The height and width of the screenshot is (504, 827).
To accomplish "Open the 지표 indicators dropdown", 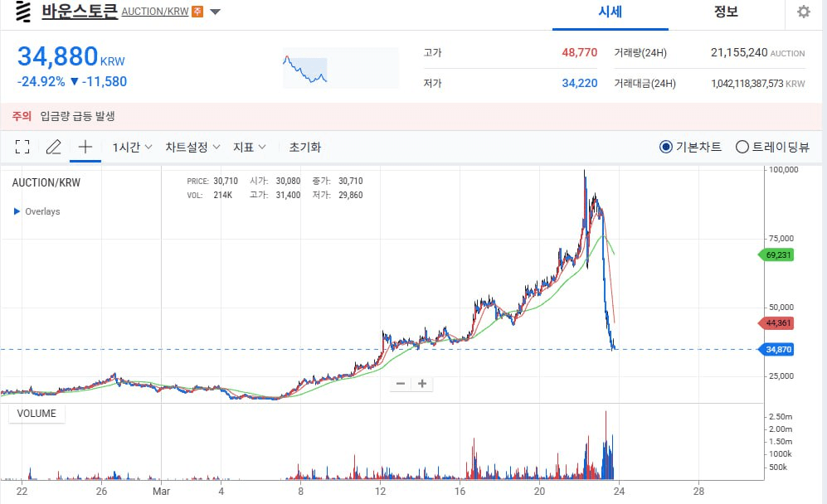I will tap(250, 147).
